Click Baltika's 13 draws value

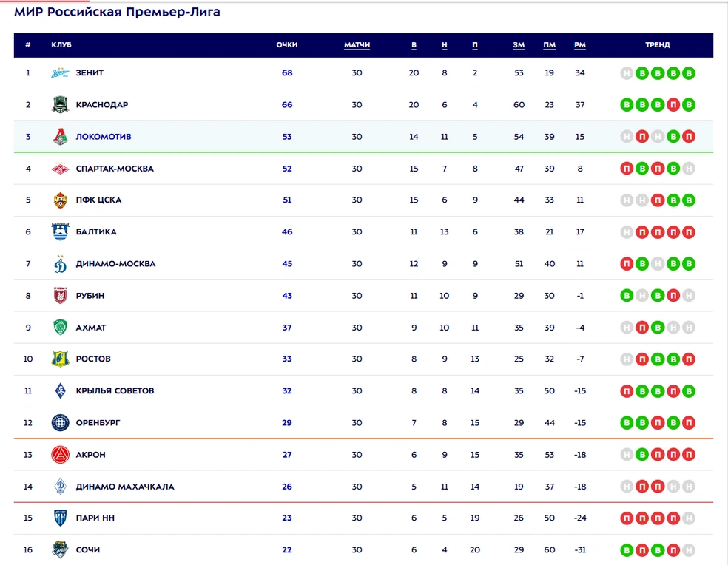[x=445, y=231]
